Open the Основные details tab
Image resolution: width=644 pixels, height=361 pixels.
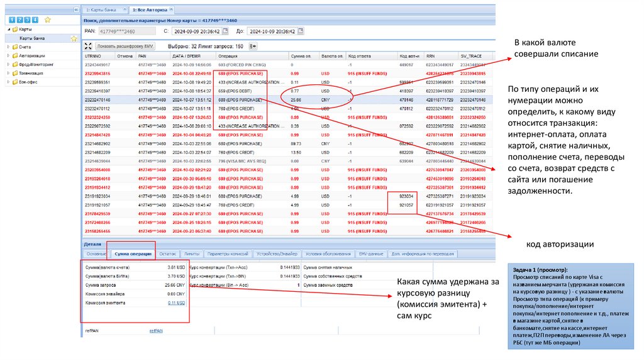click(x=96, y=254)
